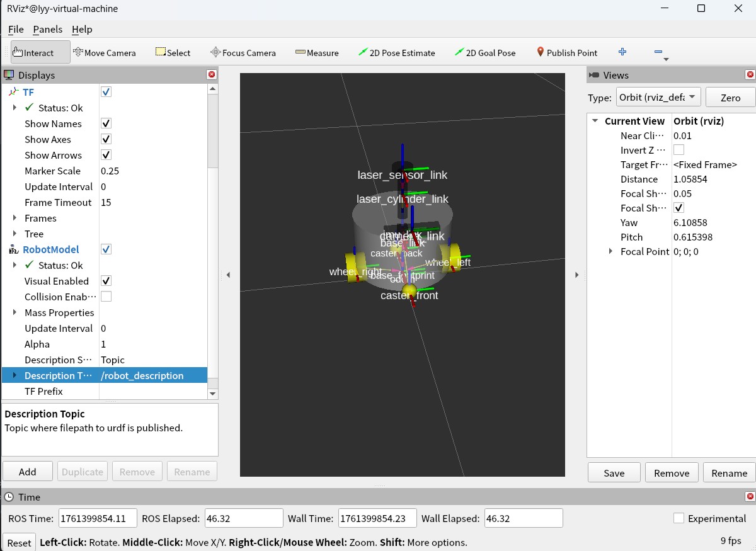Screen dimensions: 756x551
Task: Click the RobotModel display icon
Action: coord(14,249)
